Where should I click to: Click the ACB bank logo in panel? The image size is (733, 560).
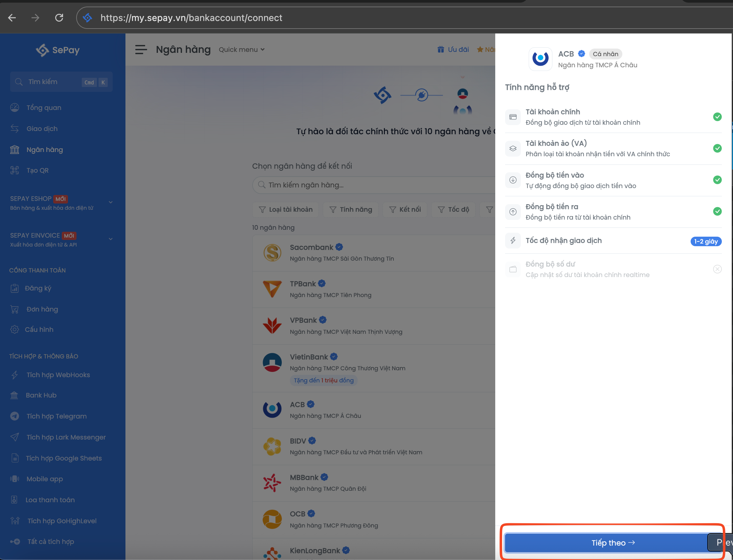click(540, 59)
